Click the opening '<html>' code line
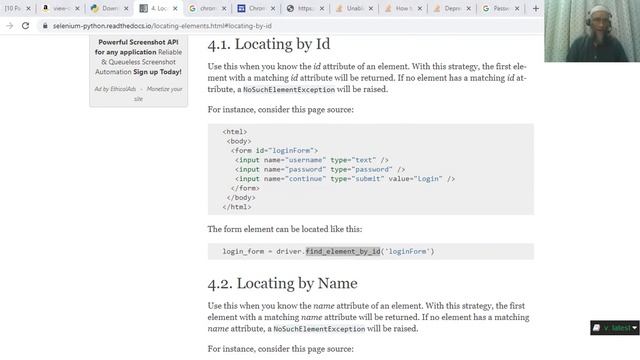Screen dimensions: 640x360 click(x=235, y=132)
